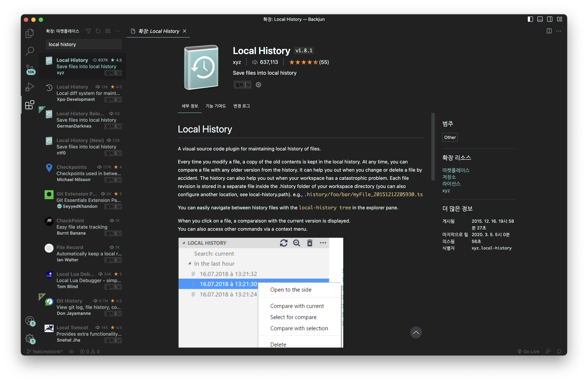Expand install dropdown arrow in extension header
588x383 pixels.
coord(248,85)
